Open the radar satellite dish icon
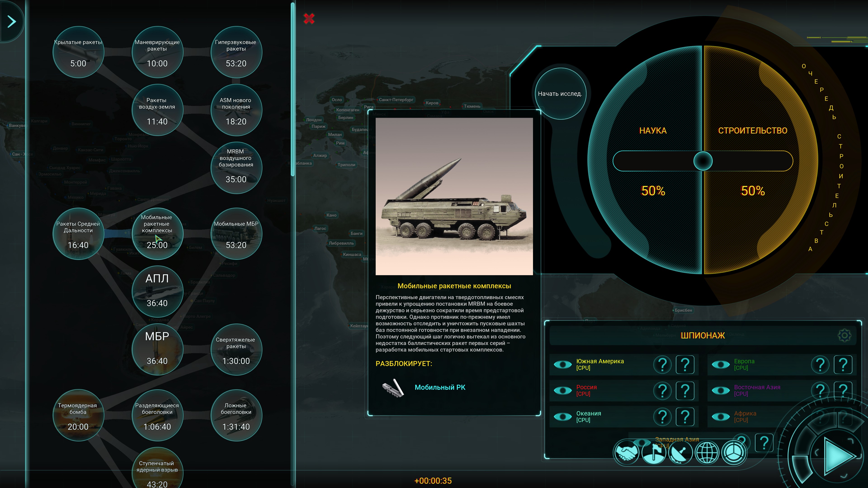The width and height of the screenshot is (868, 488). (x=680, y=452)
